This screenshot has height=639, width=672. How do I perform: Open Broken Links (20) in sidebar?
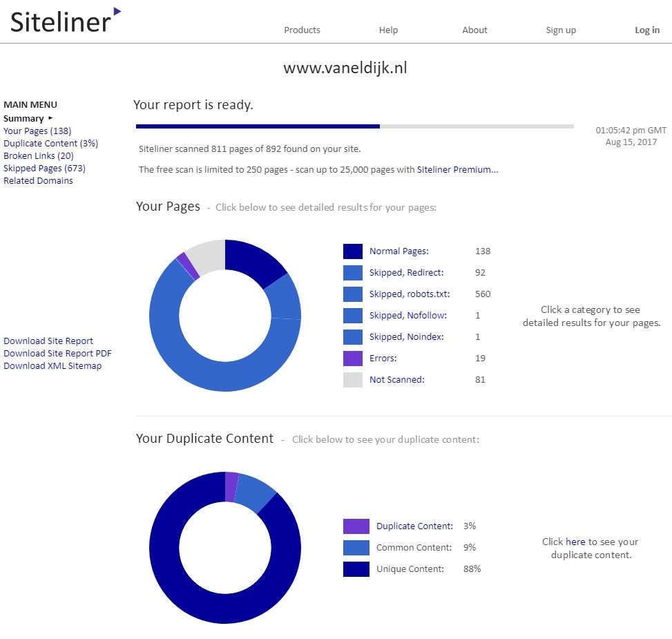pyautogui.click(x=39, y=155)
